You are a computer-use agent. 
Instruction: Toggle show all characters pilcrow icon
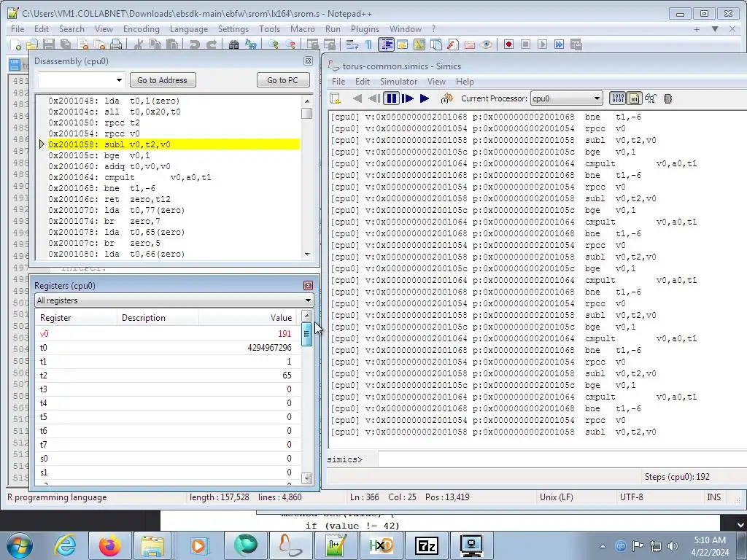click(368, 44)
